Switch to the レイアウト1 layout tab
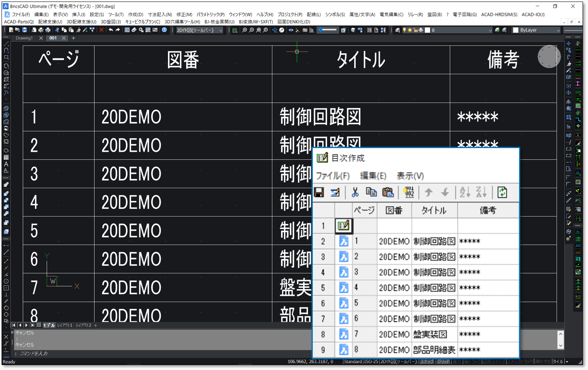 [x=65, y=325]
